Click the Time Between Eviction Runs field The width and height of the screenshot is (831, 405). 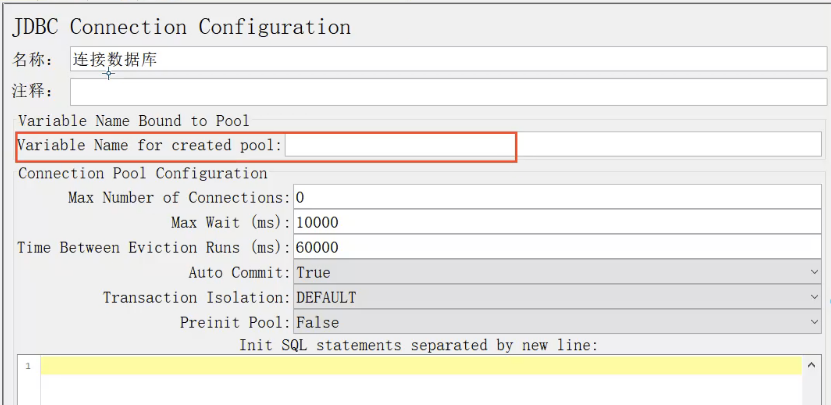click(556, 247)
